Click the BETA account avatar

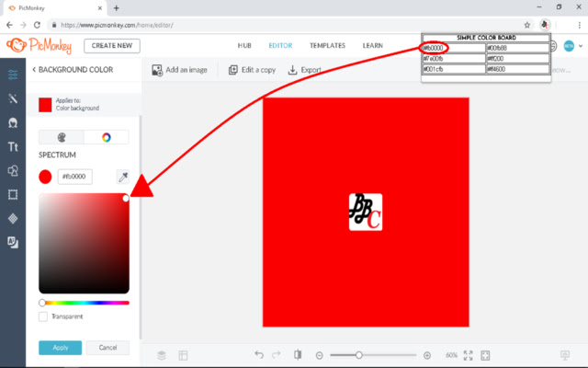click(569, 46)
